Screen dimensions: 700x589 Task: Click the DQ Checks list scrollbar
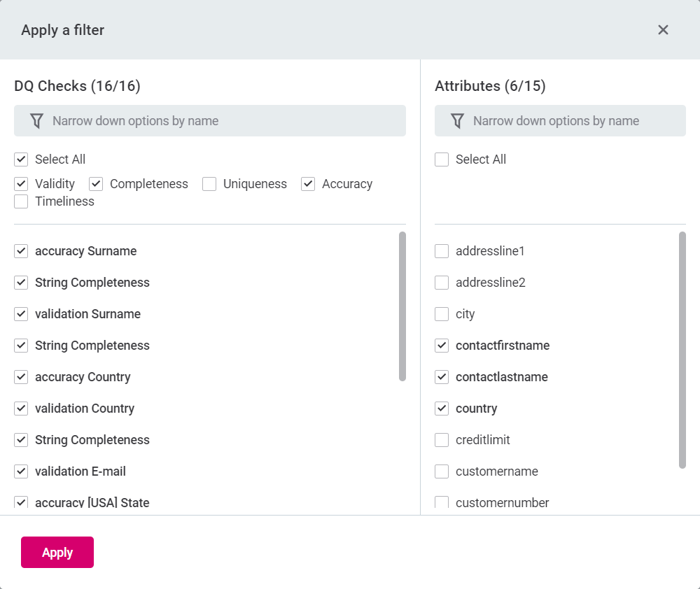[402, 306]
